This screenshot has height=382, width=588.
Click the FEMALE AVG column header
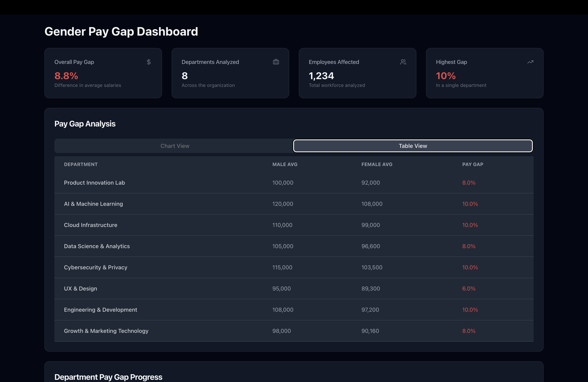click(377, 164)
